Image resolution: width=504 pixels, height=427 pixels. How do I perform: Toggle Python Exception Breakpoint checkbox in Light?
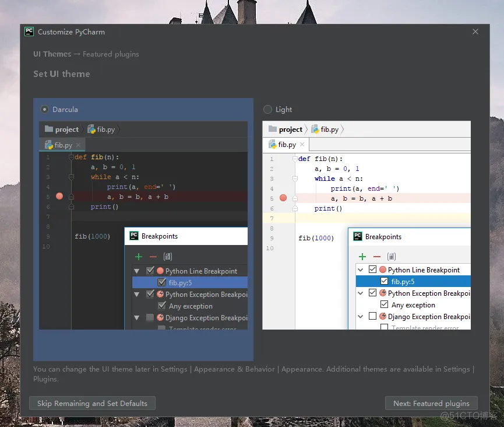[x=372, y=292]
